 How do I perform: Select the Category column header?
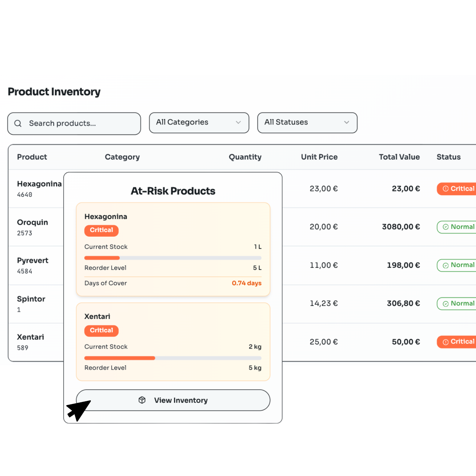point(122,157)
